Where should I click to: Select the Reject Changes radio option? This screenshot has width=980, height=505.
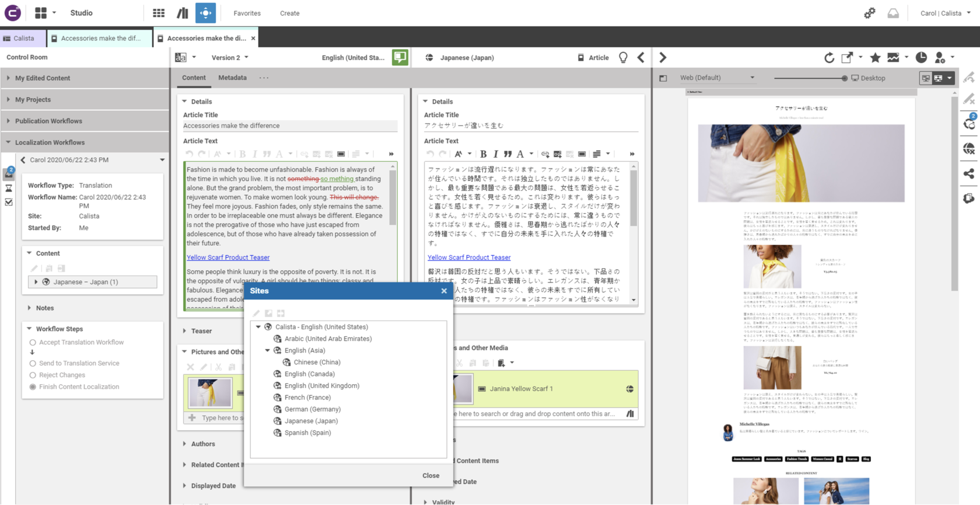click(x=33, y=375)
